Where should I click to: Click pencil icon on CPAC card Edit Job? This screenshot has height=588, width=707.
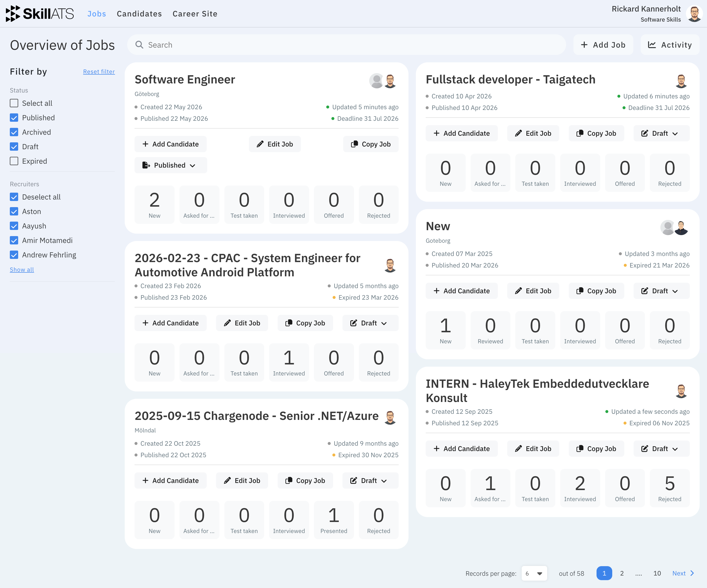(x=227, y=323)
